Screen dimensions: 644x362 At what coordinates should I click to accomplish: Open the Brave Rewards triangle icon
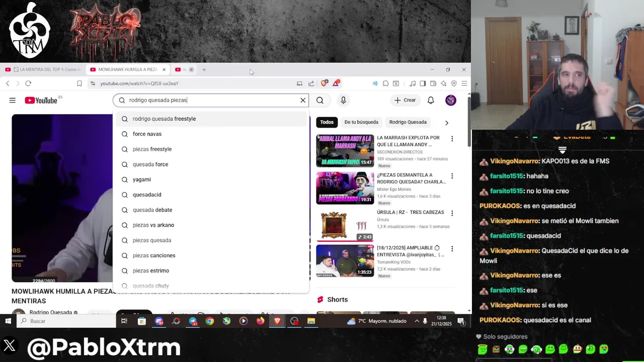click(336, 83)
